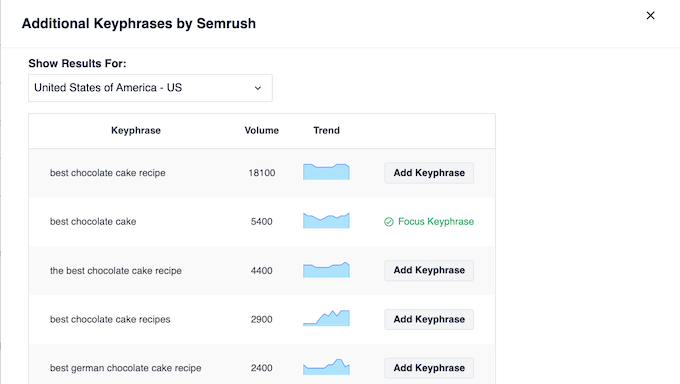Screen dimensions: 680x384
Task: Click the volume value 4400
Action: tap(262, 271)
